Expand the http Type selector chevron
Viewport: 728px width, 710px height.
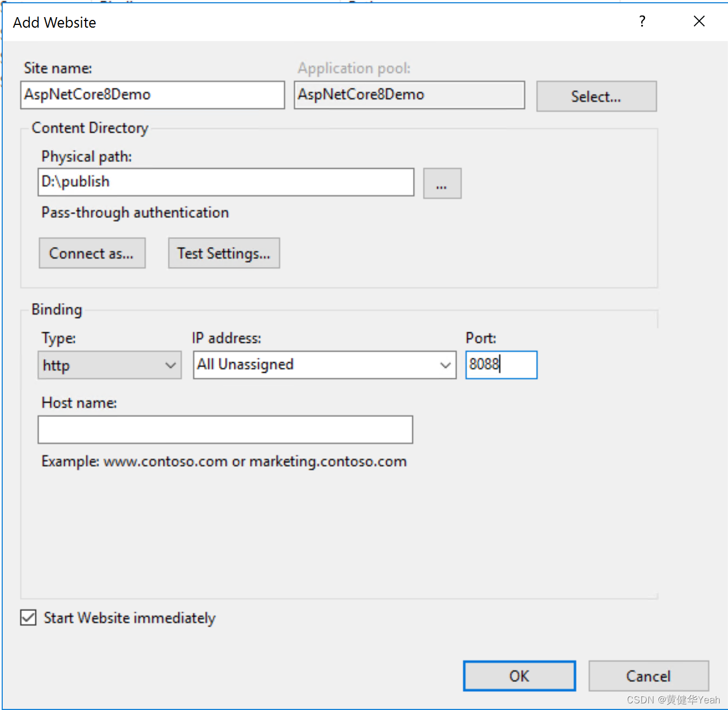point(170,365)
